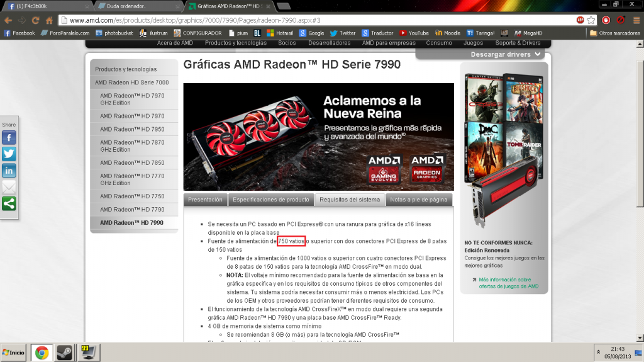Screen dimensions: 644x362
Task: Open AMD Radeon HD 7790 sidebar link
Action: (x=132, y=210)
